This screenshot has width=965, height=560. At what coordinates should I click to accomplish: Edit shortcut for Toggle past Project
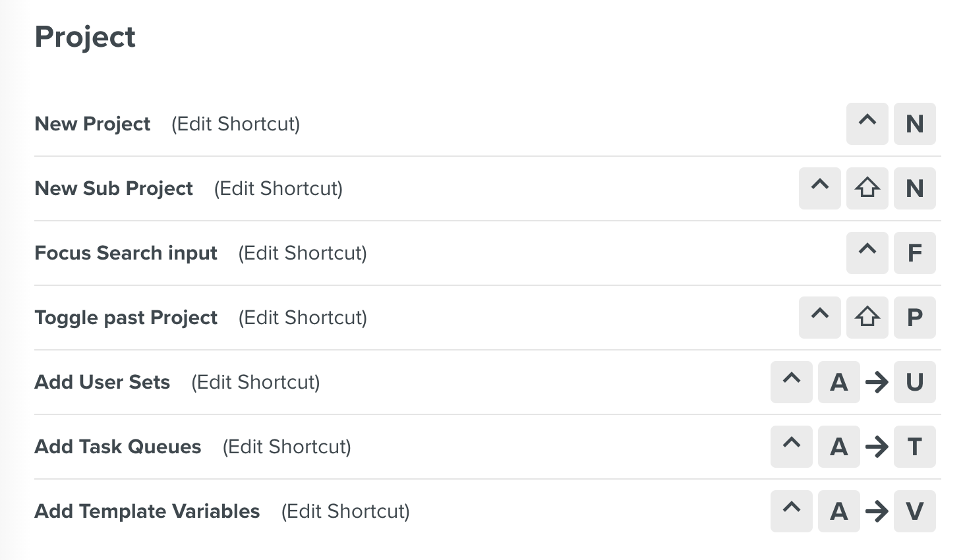coord(303,318)
